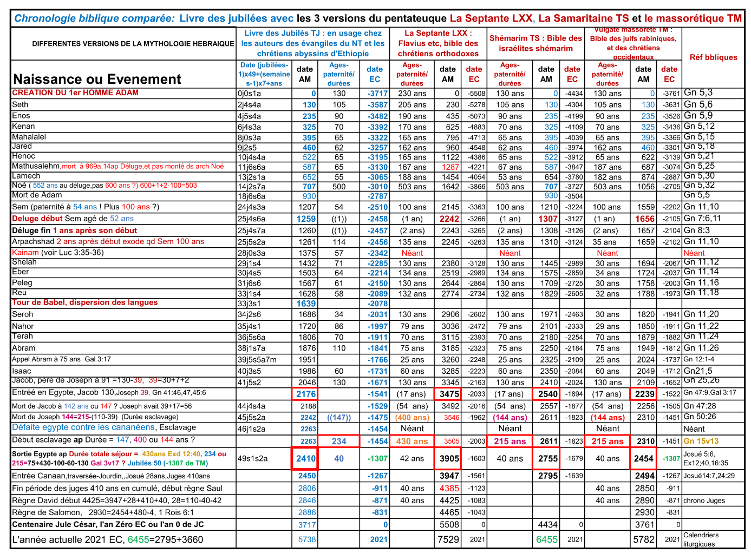Click the red-boxed "2410" date cell
751x560 pixels.
(x=306, y=459)
